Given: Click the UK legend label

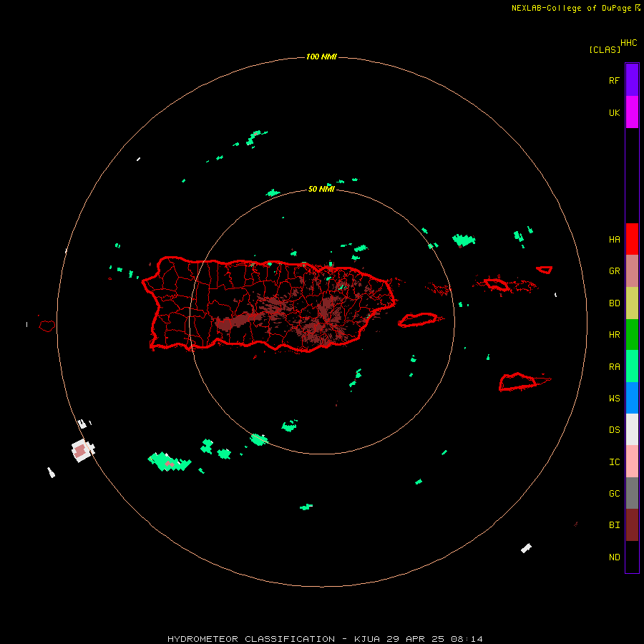Looking at the screenshot, I should click(615, 112).
